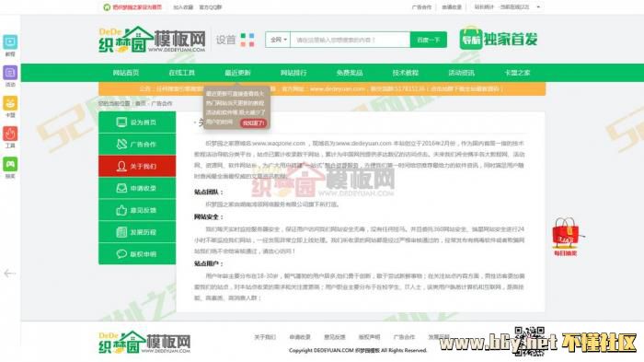Expand the top-right dropdown arrow beside 站长统计
The image size is (644, 362).
[538, 7]
